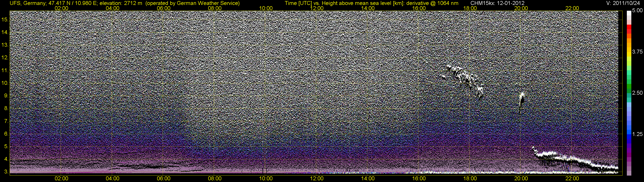Click the top time axis label 08:00

coord(215,8)
